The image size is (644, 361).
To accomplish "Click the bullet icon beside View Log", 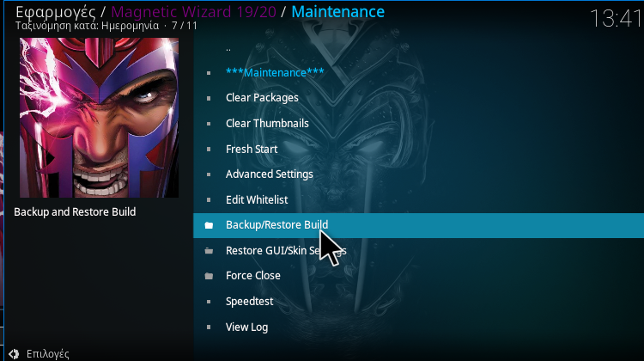I will click(209, 327).
